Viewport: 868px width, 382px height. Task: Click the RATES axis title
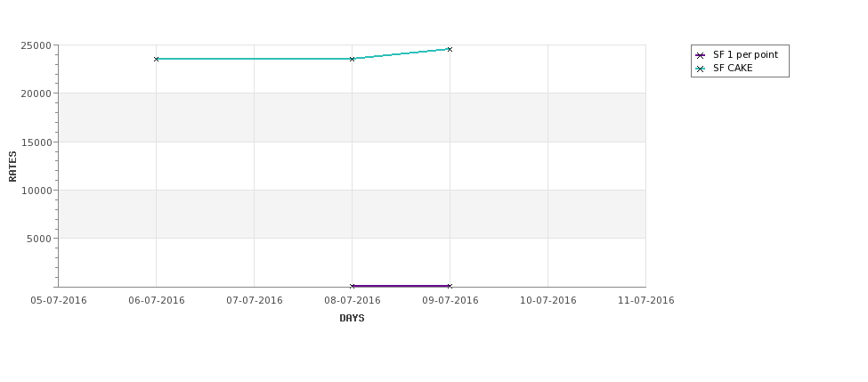pyautogui.click(x=12, y=167)
